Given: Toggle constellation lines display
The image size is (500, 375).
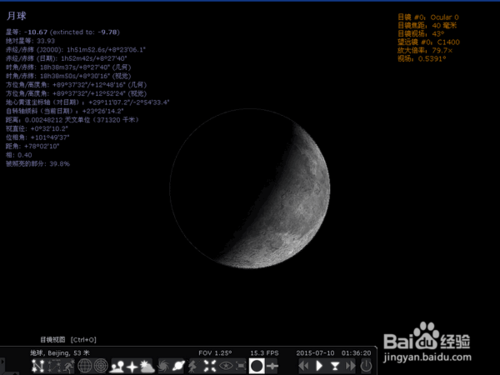Looking at the screenshot, I should [38, 366].
